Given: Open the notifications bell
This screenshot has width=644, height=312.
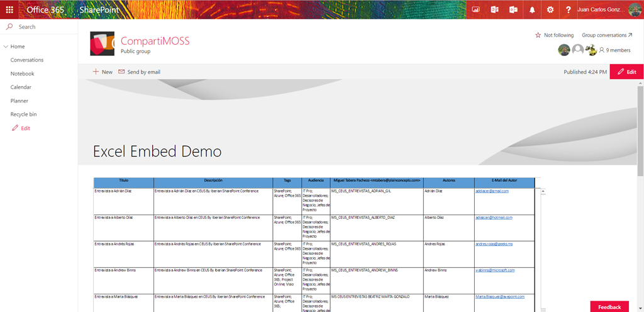Looking at the screenshot, I should (532, 9).
